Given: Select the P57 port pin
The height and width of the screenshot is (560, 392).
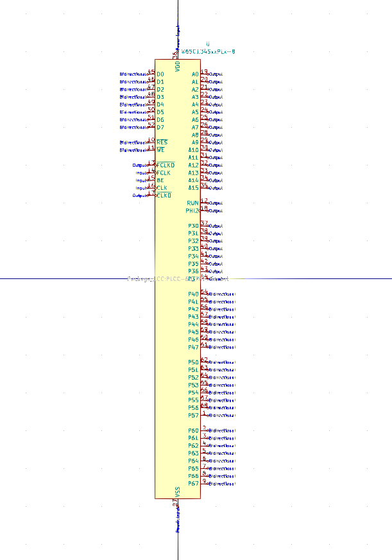Looking at the screenshot, I should pyautogui.click(x=193, y=415).
